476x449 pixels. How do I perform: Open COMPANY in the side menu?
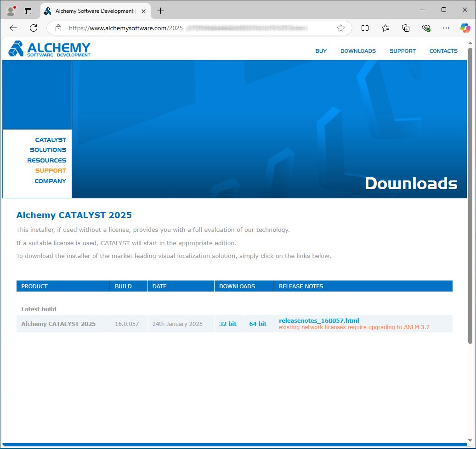(50, 181)
